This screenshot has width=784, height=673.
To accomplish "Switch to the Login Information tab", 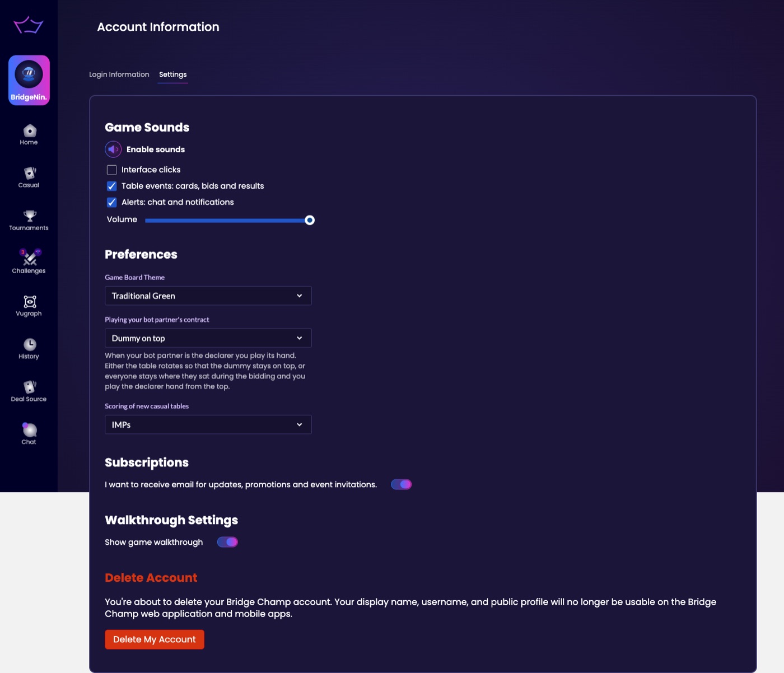I will pos(119,74).
